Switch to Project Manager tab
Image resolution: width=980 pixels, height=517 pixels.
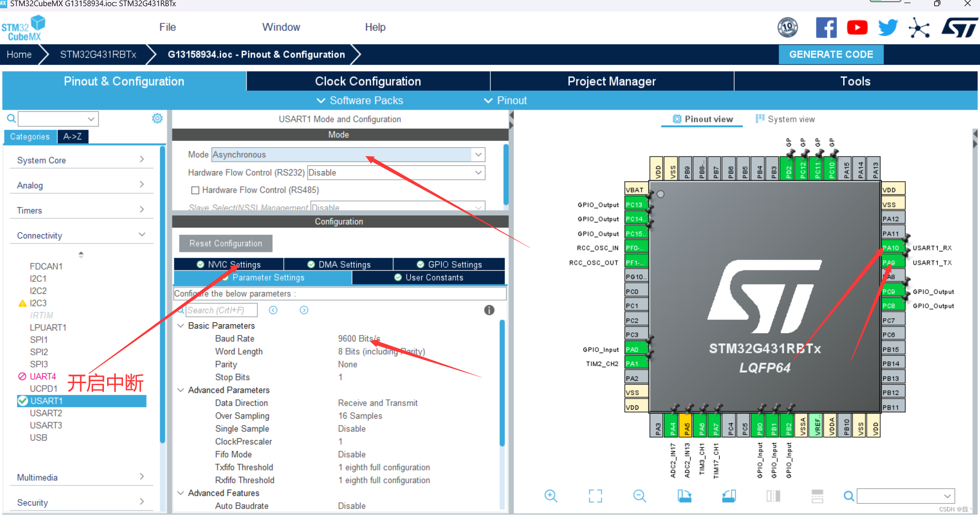click(x=611, y=81)
